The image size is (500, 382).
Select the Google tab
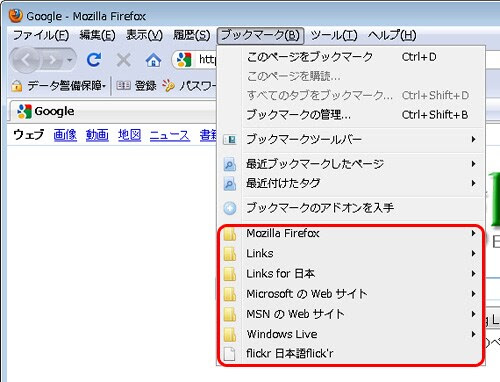pyautogui.click(x=113, y=111)
